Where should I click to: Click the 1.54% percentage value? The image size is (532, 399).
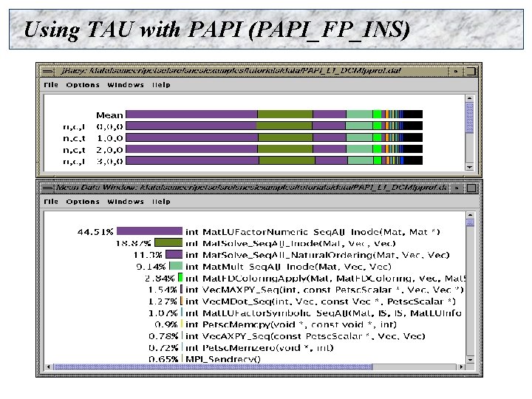(x=163, y=290)
